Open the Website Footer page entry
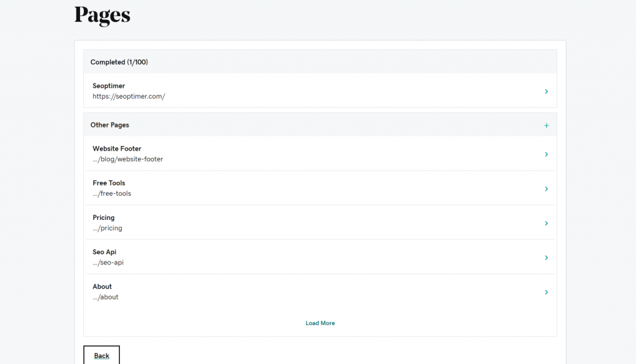 117,148
